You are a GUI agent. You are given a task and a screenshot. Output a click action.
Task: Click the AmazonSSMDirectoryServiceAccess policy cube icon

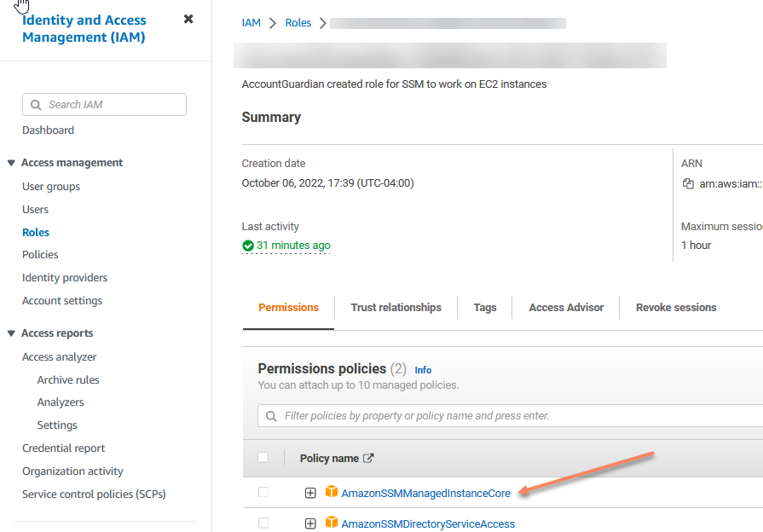tap(332, 523)
